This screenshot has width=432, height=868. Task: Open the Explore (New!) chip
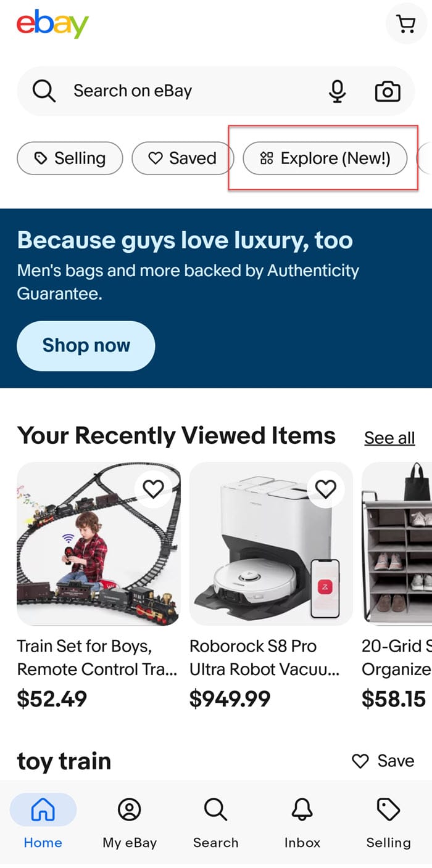click(x=325, y=158)
